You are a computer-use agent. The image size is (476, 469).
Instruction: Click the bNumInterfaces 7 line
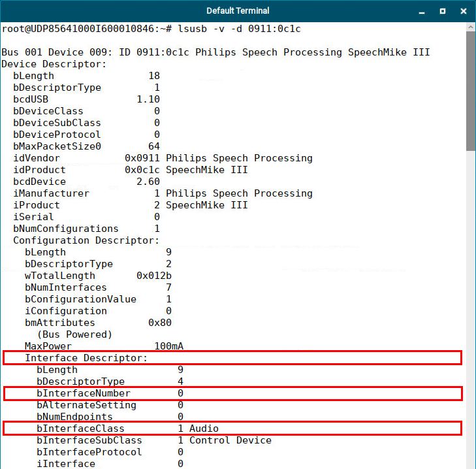(x=99, y=287)
